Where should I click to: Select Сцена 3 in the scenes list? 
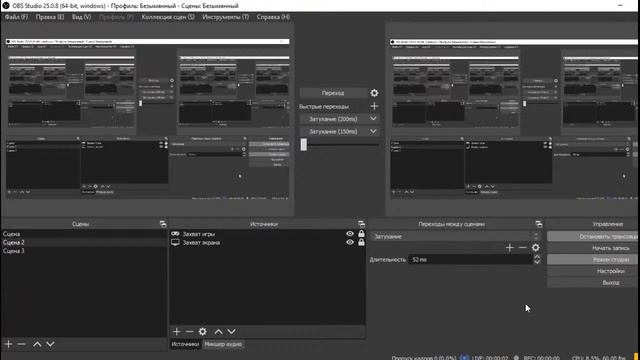[84, 251]
